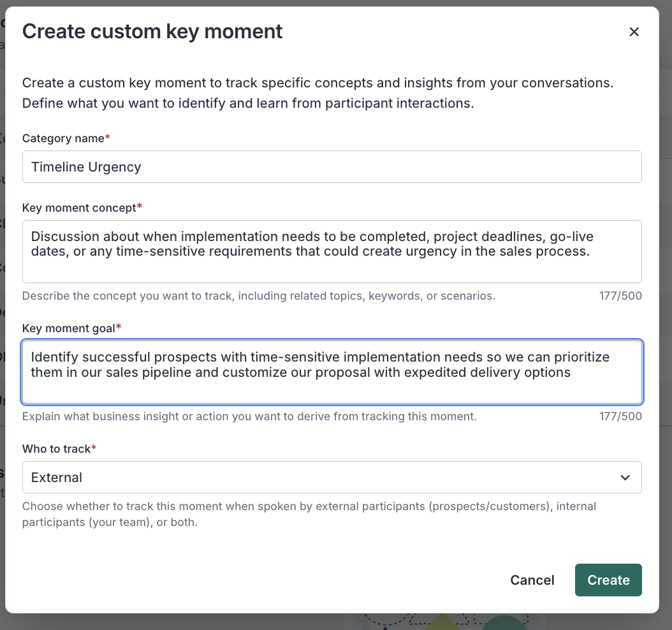
Task: Click the 'Describe the concept you want to track' hint
Action: (258, 296)
